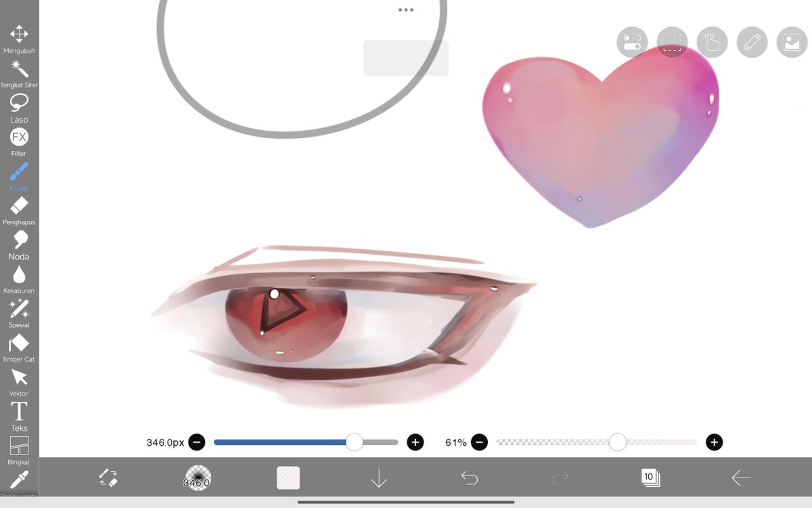Select the Tongkat Sihir magic wand tool
812x508 pixels.
19,74
